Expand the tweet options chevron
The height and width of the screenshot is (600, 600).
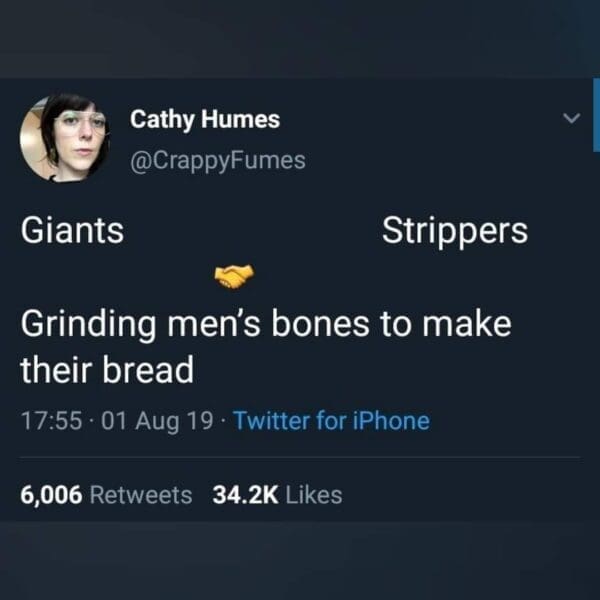click(572, 118)
